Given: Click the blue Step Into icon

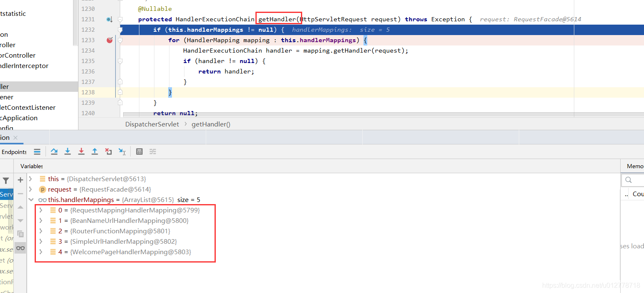Looking at the screenshot, I should (x=68, y=152).
